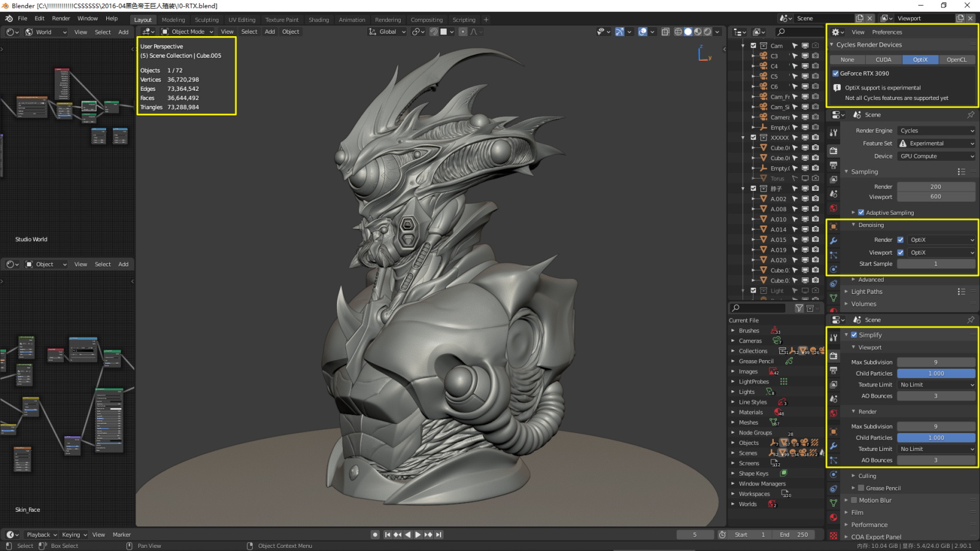Open the Playback popover in the timeline

point(42,534)
